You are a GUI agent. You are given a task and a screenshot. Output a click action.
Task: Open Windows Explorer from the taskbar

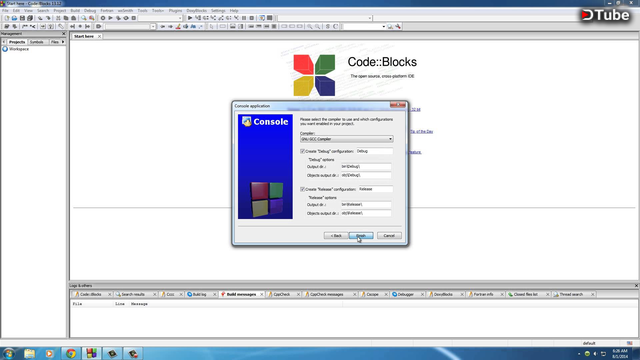tap(29, 353)
